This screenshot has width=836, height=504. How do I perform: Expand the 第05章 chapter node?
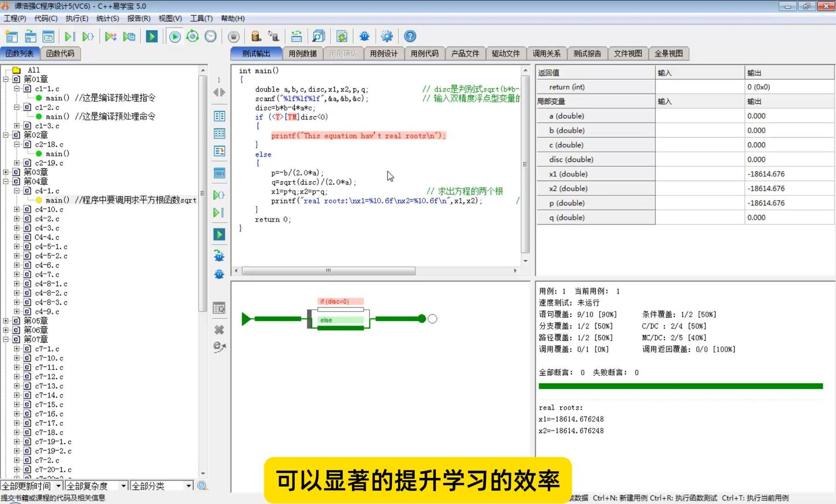point(6,321)
